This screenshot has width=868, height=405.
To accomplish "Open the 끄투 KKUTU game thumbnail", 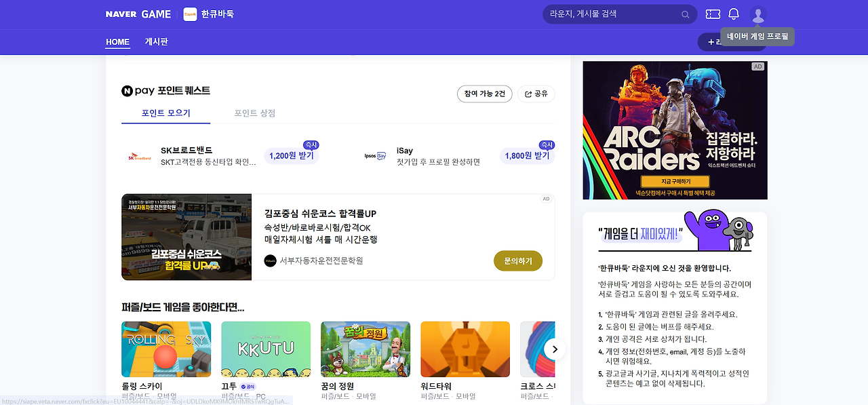I will pyautogui.click(x=266, y=349).
